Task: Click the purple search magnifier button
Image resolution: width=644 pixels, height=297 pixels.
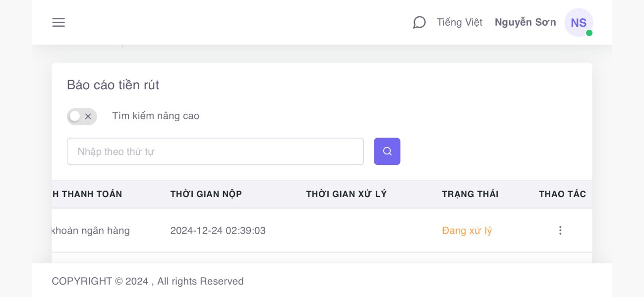Action: 387,151
